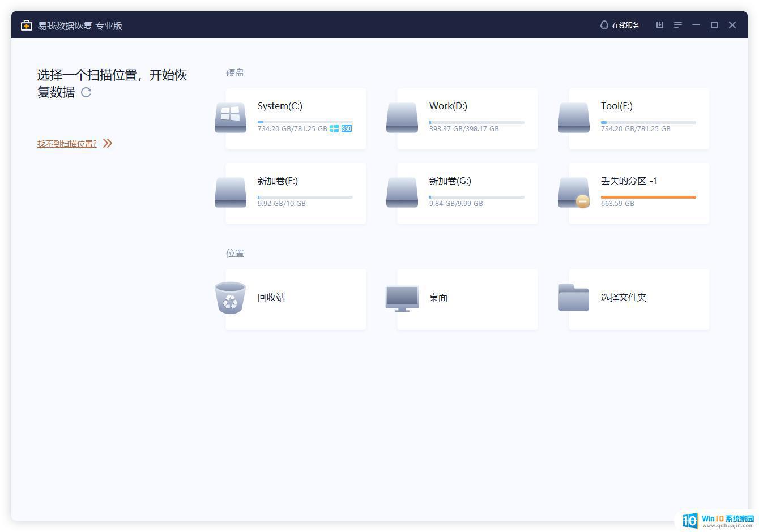Click the 硬盘 section heading
The width and height of the screenshot is (759, 532).
(x=235, y=72)
